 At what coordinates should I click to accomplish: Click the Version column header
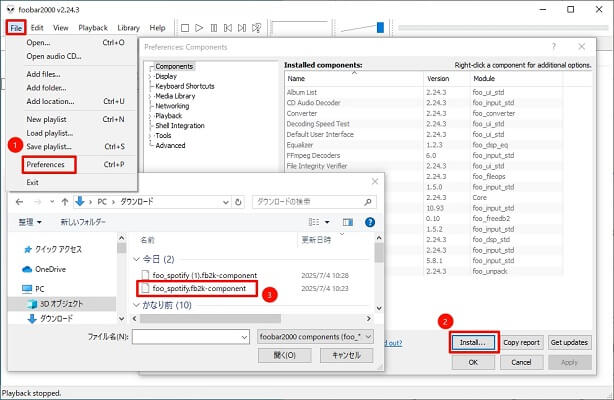[x=446, y=79]
